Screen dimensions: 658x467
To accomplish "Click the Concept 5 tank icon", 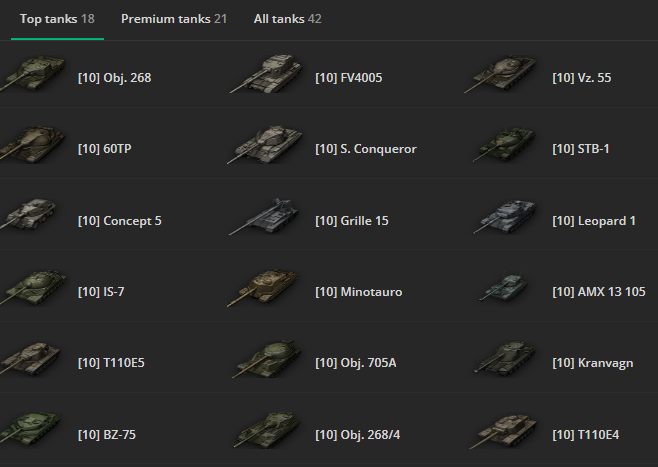I will [28, 214].
